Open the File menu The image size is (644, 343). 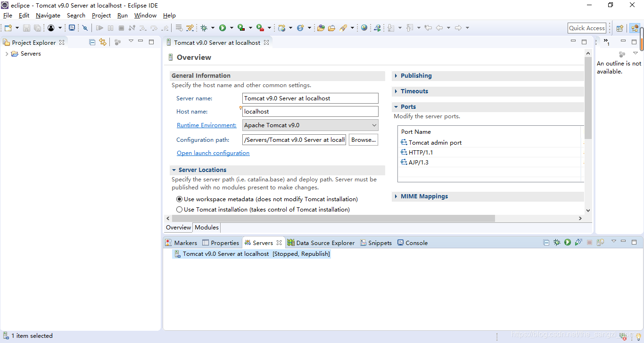point(8,16)
